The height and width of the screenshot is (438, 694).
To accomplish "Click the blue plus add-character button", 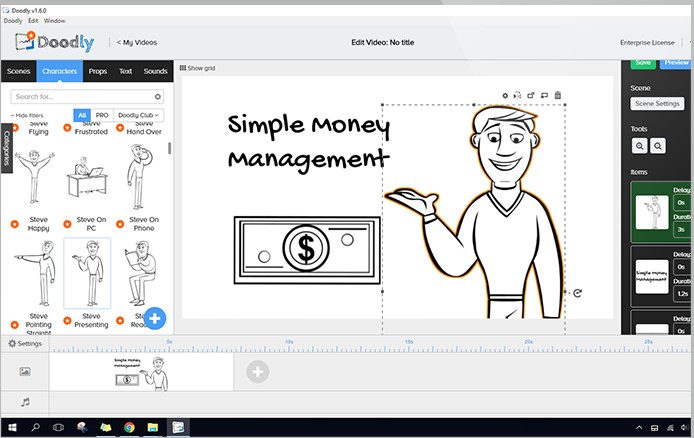I will coord(154,318).
